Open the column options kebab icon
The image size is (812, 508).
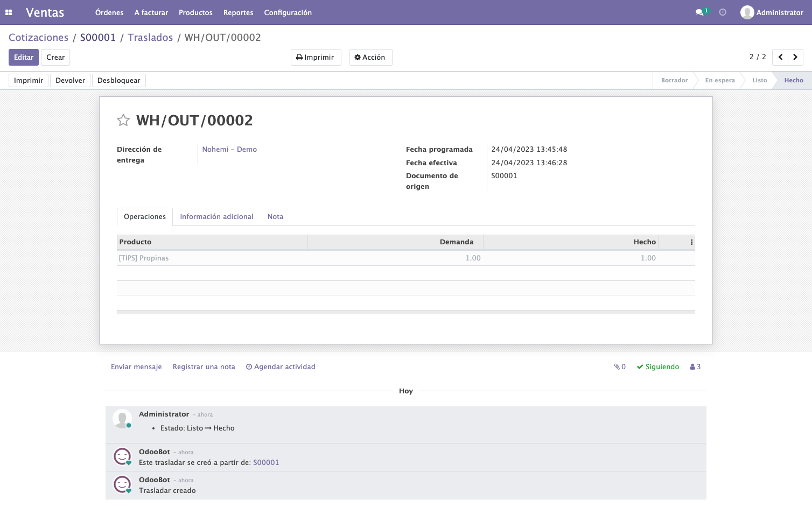691,242
